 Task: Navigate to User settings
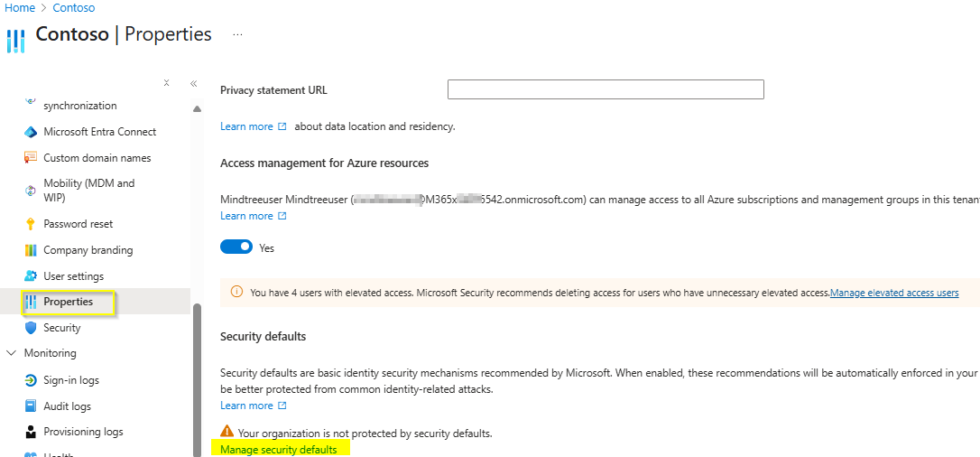[x=74, y=275]
